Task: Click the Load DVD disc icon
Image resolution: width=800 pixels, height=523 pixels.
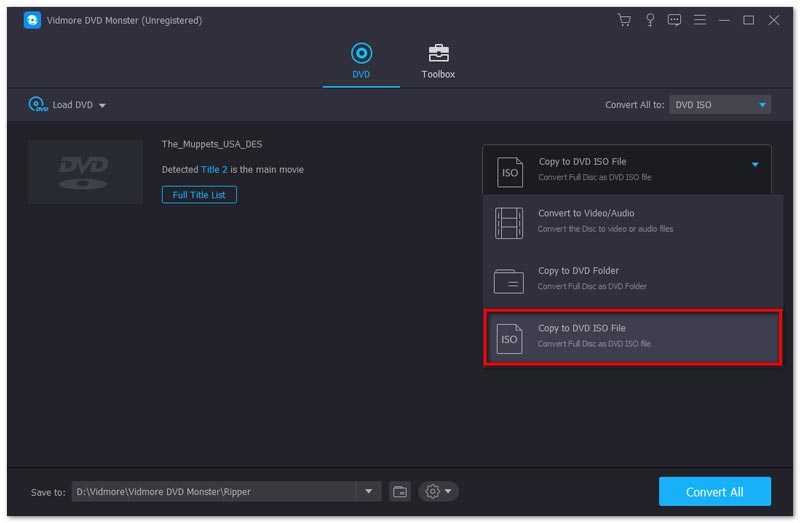Action: tap(37, 104)
